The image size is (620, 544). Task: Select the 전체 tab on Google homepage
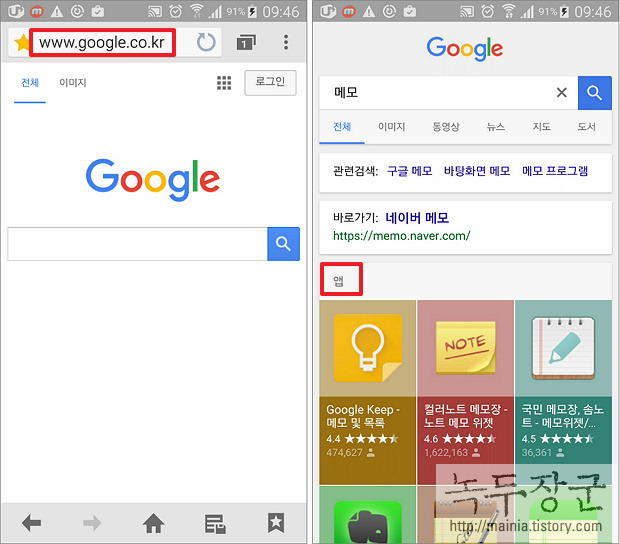(30, 83)
